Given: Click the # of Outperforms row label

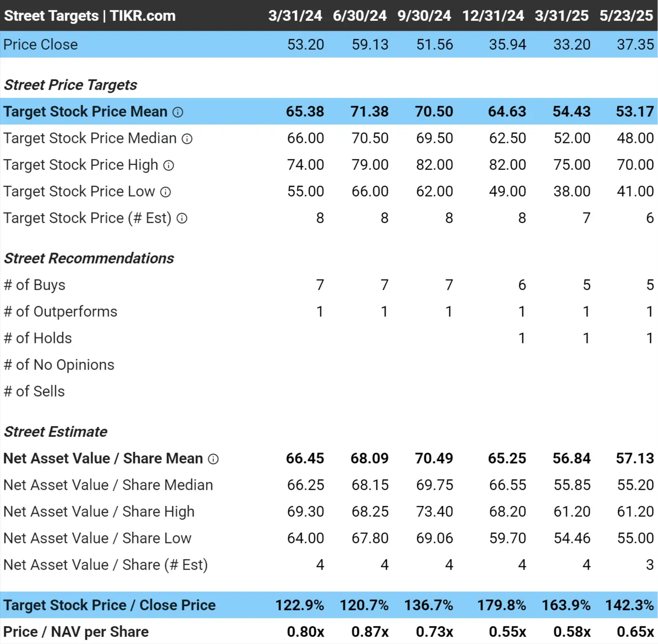Looking at the screenshot, I should coord(60,311).
